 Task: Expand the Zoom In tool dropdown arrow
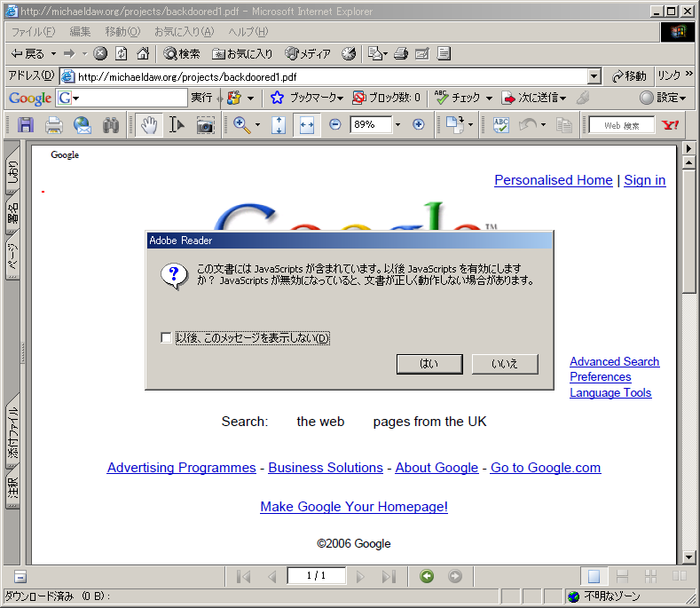(257, 124)
